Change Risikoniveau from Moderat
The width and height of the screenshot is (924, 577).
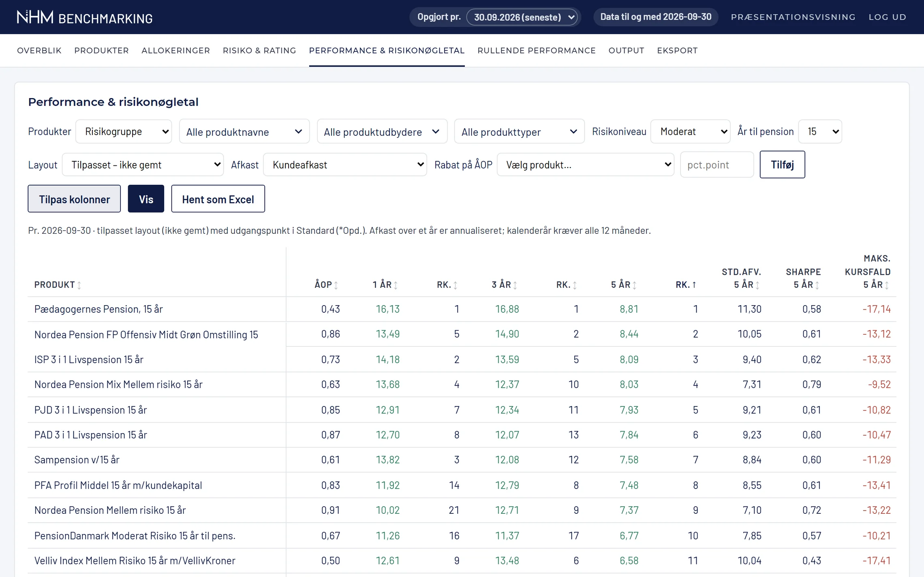[691, 131]
